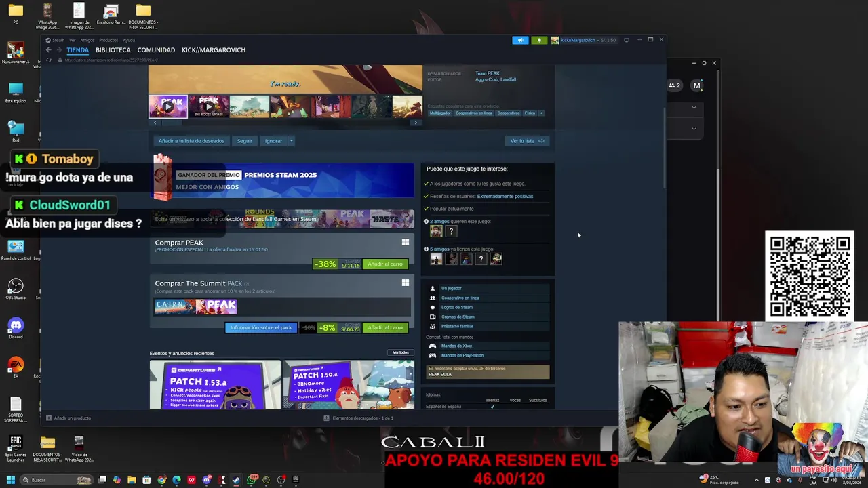
Task: Click the Logros de Steam icon
Action: click(x=433, y=307)
